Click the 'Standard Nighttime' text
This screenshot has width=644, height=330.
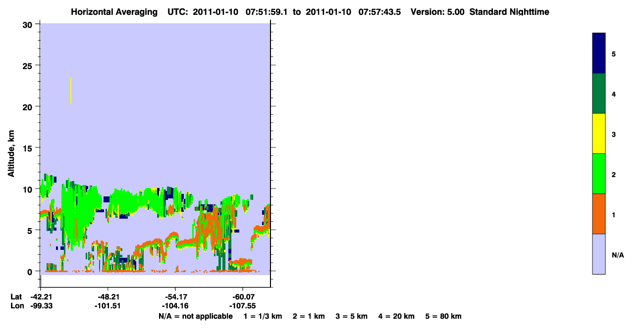point(509,12)
